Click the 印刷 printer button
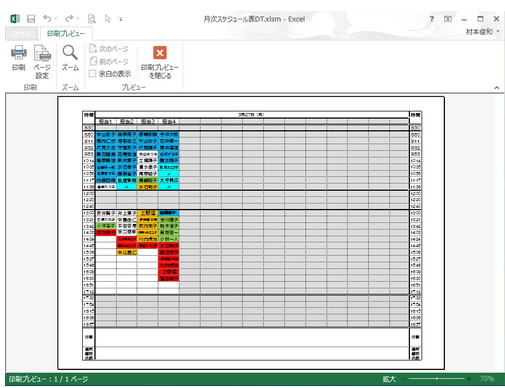 click(x=19, y=58)
